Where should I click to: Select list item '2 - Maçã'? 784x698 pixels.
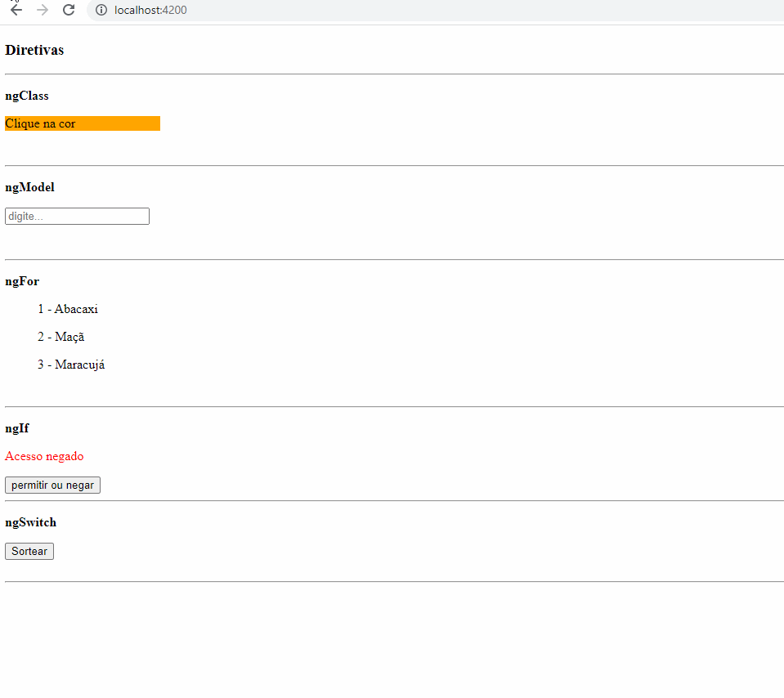[x=61, y=337]
